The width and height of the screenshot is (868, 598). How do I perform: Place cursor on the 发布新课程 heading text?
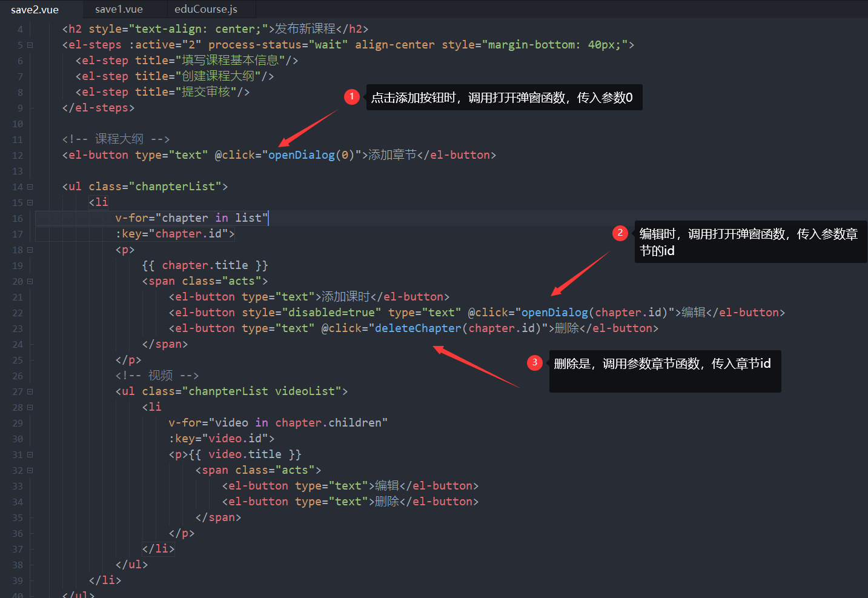[x=305, y=29]
